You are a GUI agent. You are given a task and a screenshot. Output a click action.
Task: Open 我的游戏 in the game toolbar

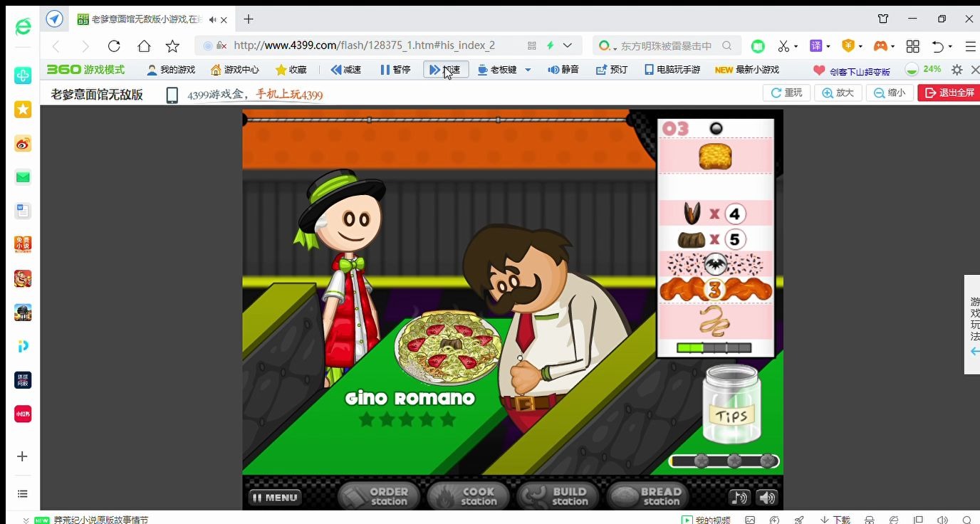coord(170,70)
